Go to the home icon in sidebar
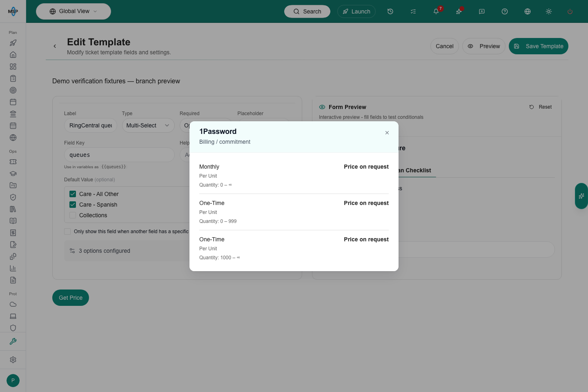The height and width of the screenshot is (392, 588). coord(13,55)
